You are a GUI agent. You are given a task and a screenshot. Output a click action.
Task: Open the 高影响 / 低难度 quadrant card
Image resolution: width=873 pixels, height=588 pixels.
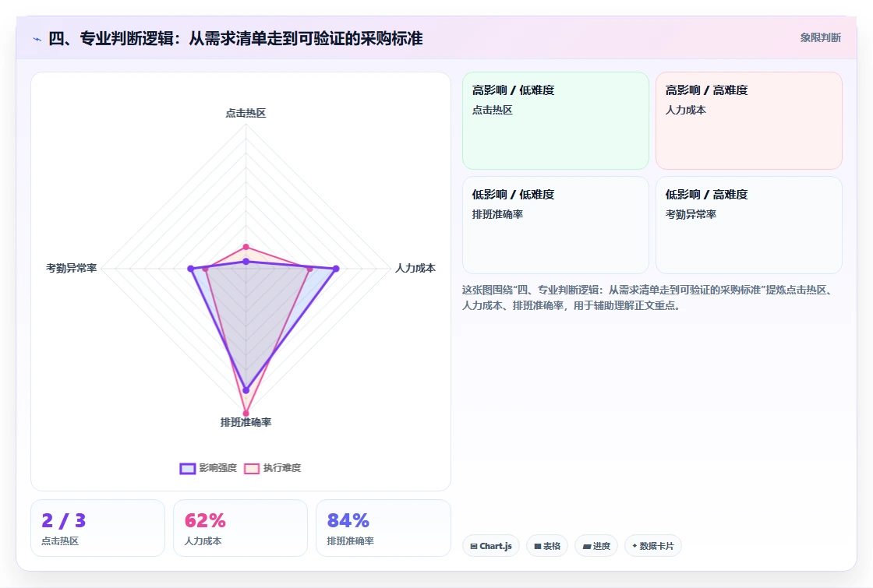[x=556, y=121]
